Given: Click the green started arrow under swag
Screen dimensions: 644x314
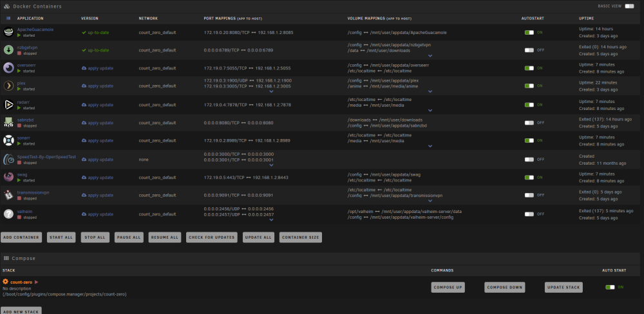Looking at the screenshot, I should (19, 181).
